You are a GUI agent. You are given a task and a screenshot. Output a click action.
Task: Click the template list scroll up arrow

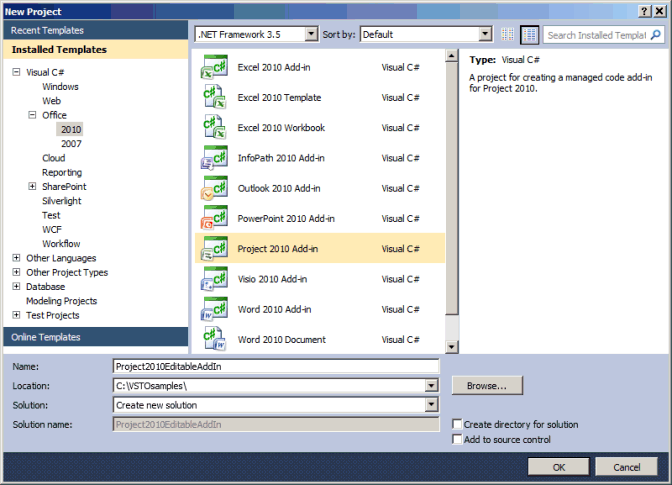pyautogui.click(x=451, y=56)
